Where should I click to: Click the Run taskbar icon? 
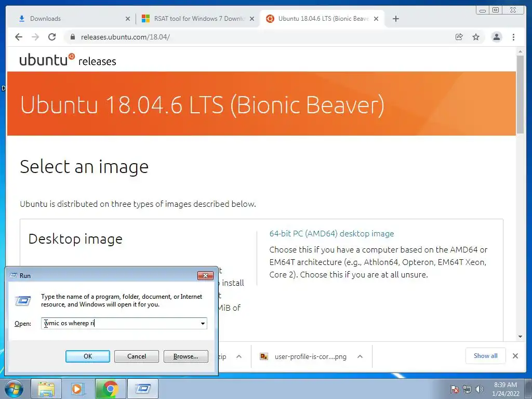click(142, 389)
